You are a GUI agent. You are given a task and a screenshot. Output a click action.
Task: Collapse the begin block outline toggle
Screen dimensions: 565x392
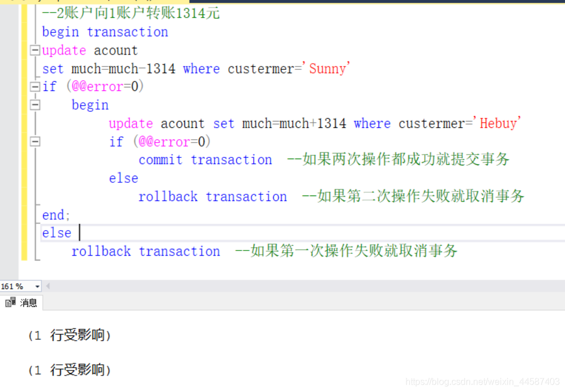tap(35, 105)
